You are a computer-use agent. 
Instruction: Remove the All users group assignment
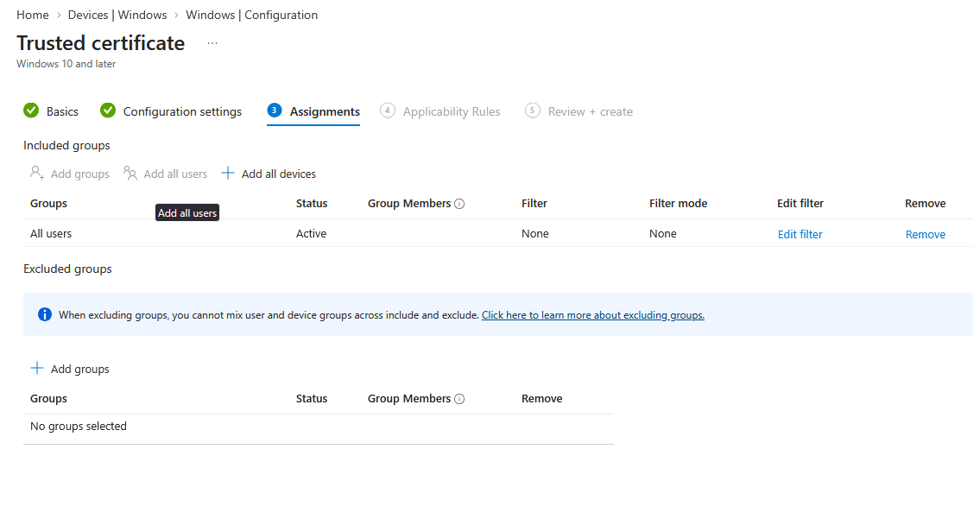click(926, 234)
